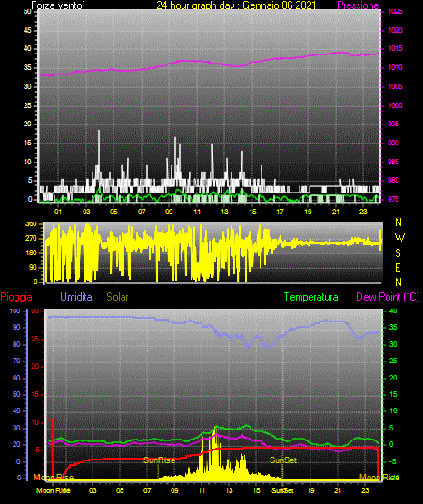This screenshot has height=504, width=423.
Task: Select 270 on the wind direction axis
Action: (31, 239)
